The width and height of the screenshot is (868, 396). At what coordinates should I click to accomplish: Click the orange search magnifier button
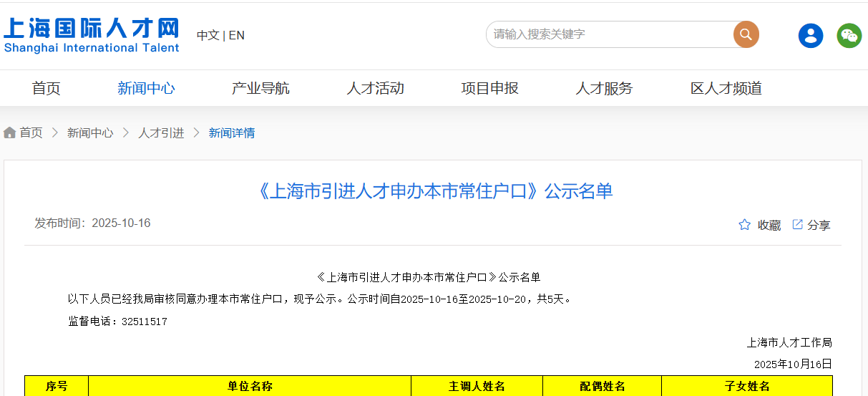coord(746,34)
